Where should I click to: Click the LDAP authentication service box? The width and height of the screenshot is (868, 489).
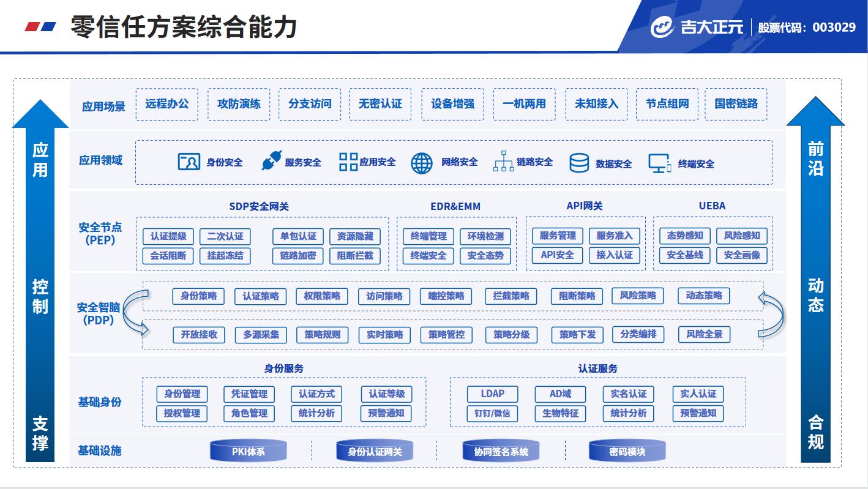492,394
